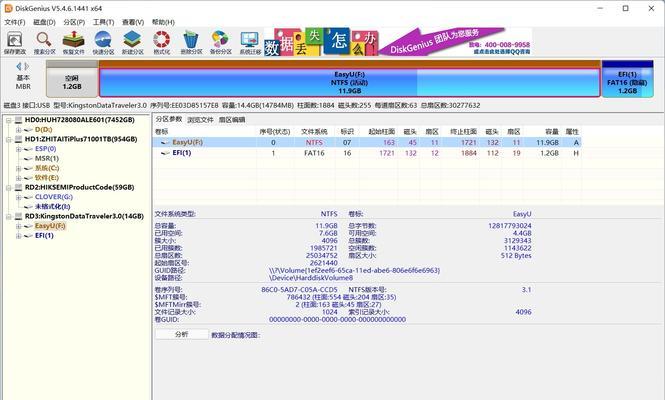665x400 pixels.
Task: Choose the 新建分区 new partition icon
Action: click(132, 42)
